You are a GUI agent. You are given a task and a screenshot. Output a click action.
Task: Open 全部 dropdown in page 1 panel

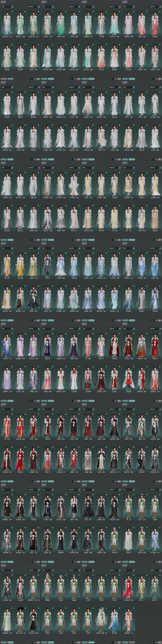pyautogui.click(x=7, y=7)
